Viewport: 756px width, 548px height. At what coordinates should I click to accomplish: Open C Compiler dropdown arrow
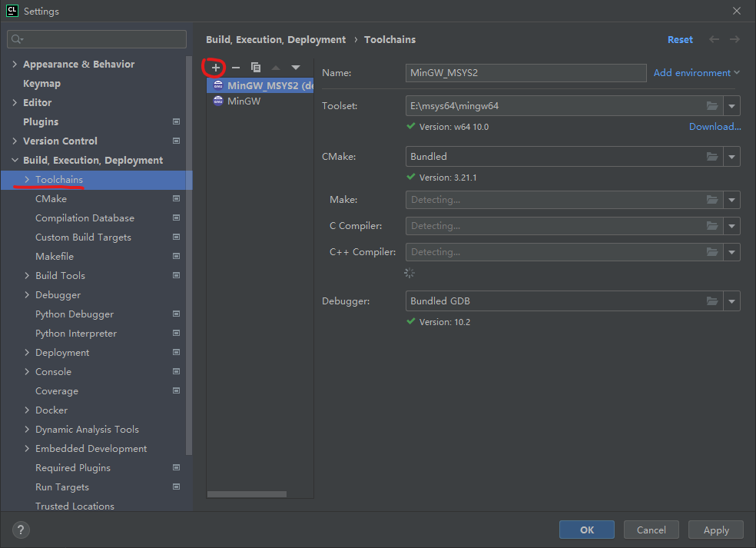click(732, 226)
